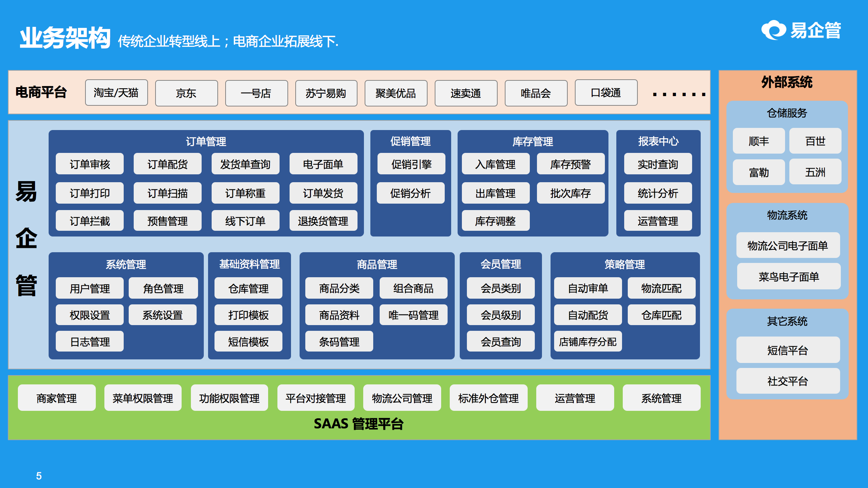Click the 一号店 platform entry
Screen dimensions: 868x488
pyautogui.click(x=256, y=93)
